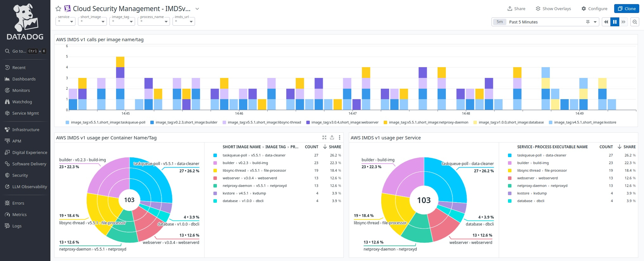
Task: Clone the dashboard
Action: click(x=627, y=8)
